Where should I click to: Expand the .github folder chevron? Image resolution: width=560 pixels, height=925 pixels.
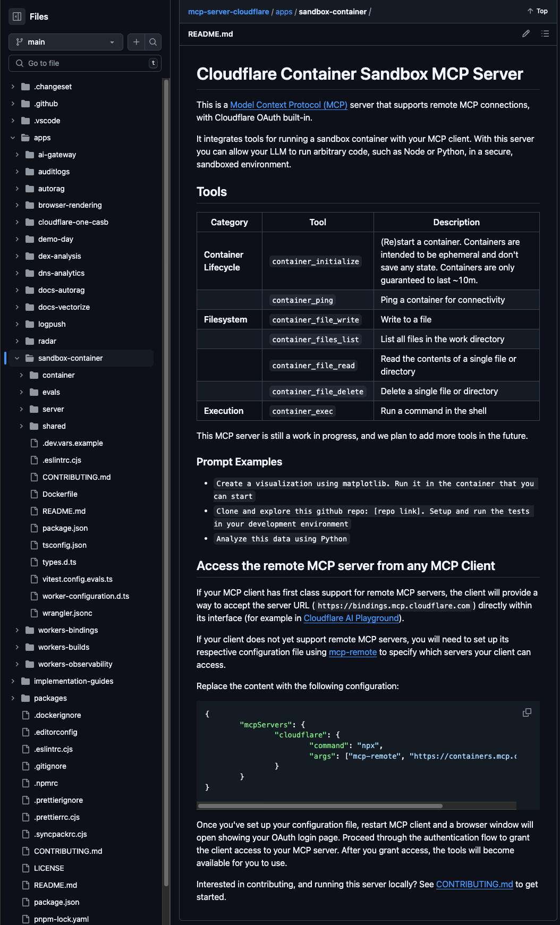(13, 104)
